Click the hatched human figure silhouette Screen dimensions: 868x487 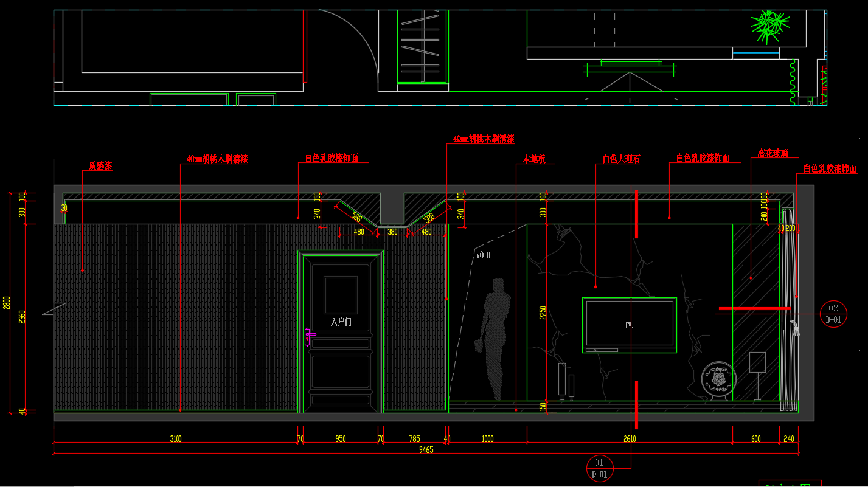(493, 339)
